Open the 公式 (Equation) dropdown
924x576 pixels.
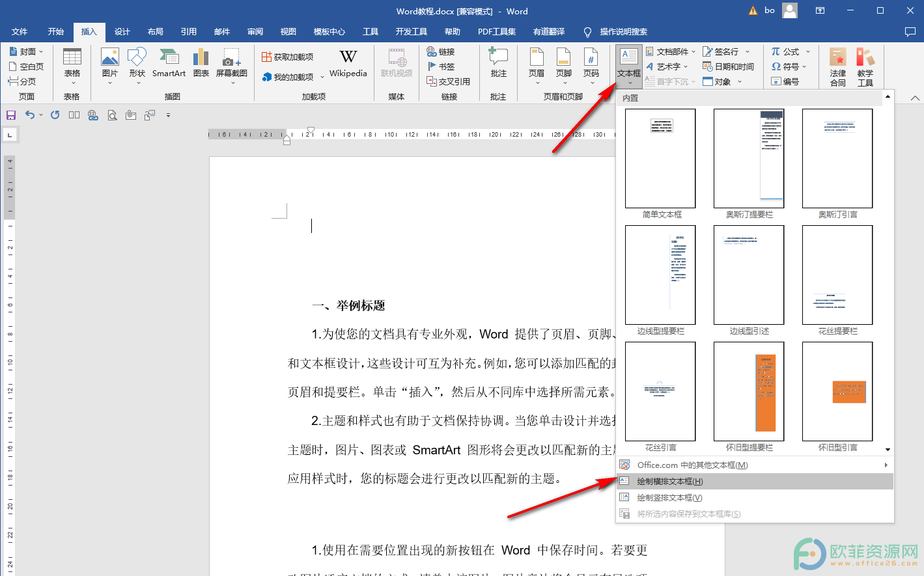(x=791, y=51)
